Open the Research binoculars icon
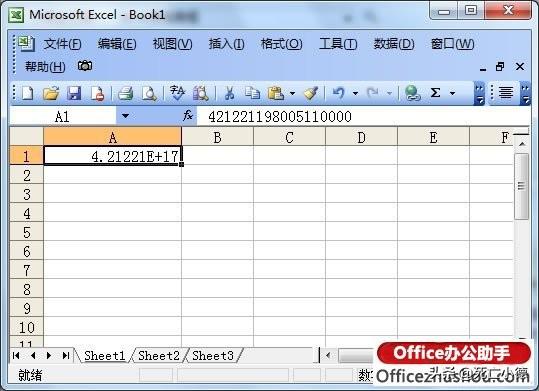This screenshot has width=539, height=391. pos(201,93)
